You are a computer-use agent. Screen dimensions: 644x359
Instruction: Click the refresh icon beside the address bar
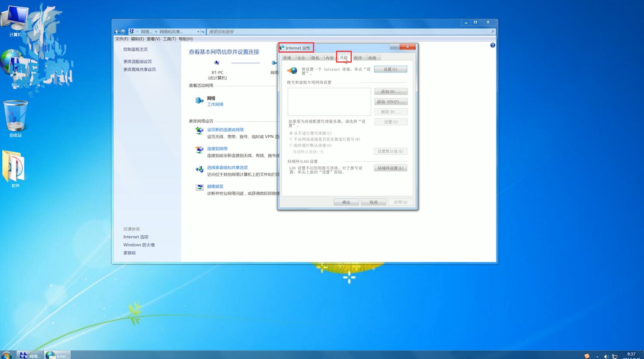click(203, 31)
